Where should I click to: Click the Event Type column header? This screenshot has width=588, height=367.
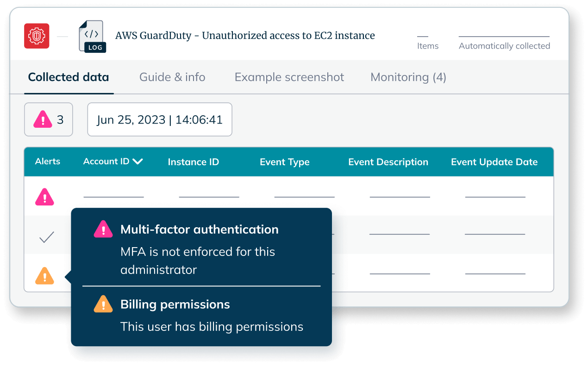point(285,162)
